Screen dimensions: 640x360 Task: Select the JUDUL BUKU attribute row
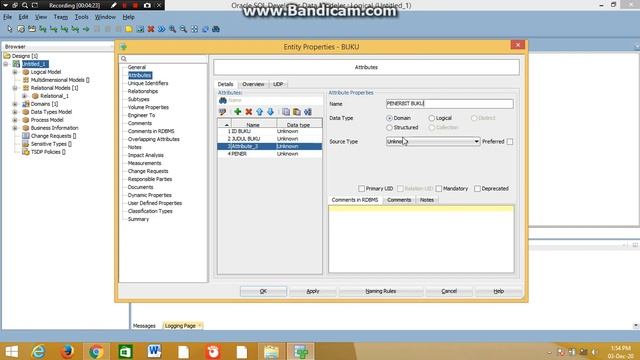[x=270, y=139]
